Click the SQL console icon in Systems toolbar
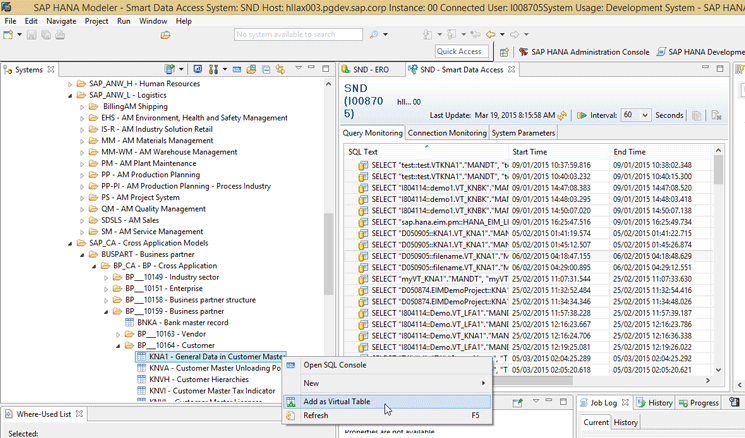 237,70
